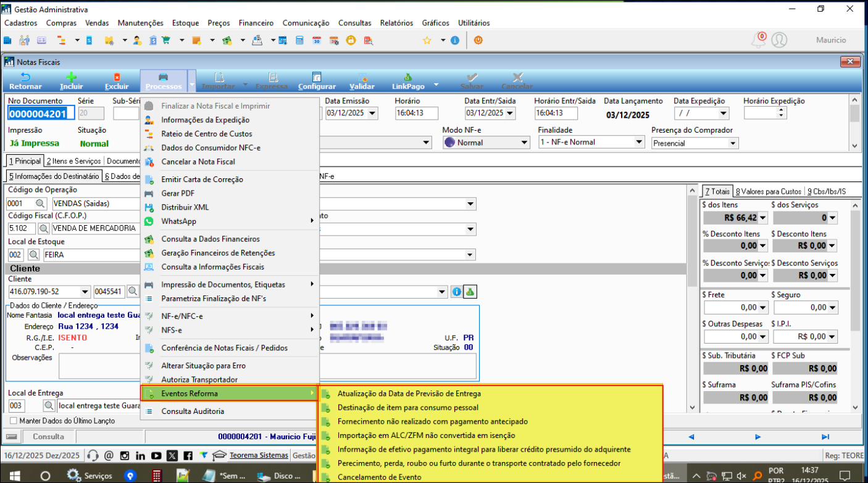Click the YouTube icon in status bar
The image size is (868, 483).
pyautogui.click(x=156, y=456)
